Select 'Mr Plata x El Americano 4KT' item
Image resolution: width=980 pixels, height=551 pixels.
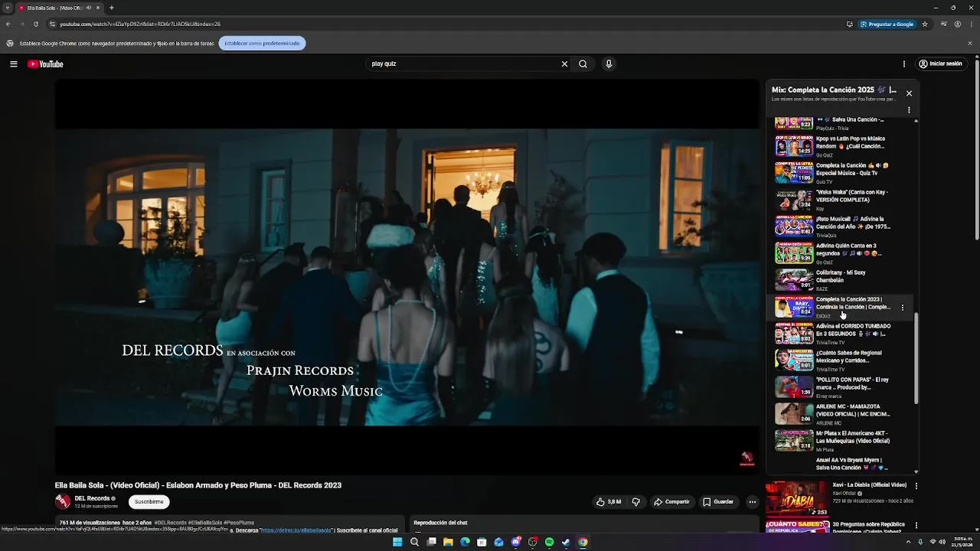841,441
